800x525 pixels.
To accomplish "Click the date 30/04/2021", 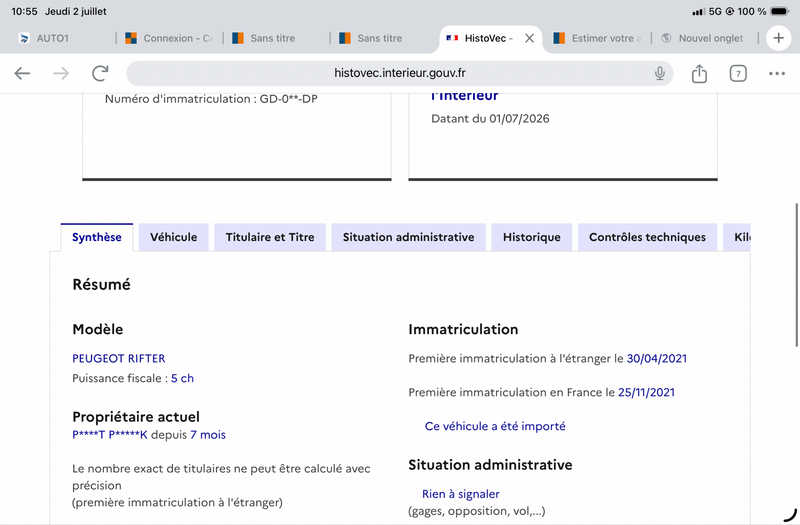I will [x=657, y=359].
